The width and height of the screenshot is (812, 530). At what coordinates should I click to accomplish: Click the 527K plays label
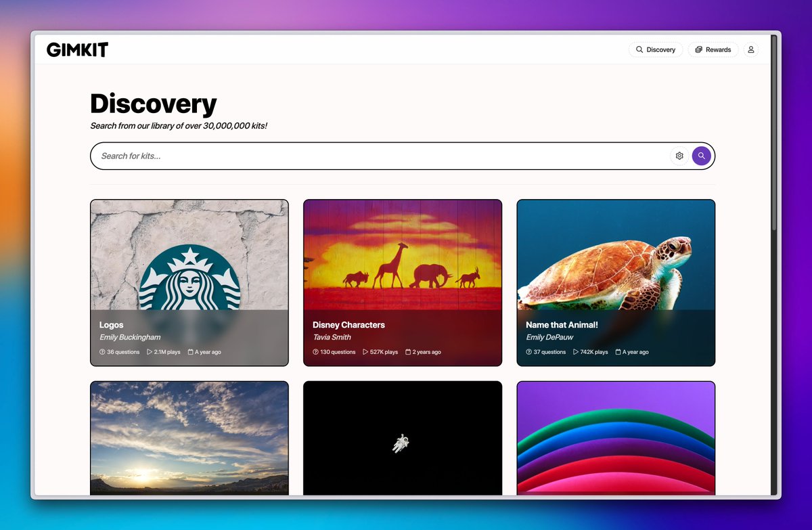[380, 352]
